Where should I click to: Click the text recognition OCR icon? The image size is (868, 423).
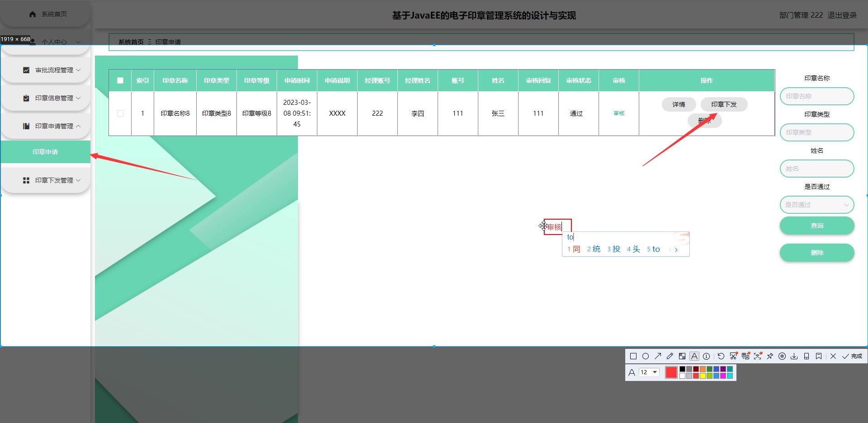[758, 356]
